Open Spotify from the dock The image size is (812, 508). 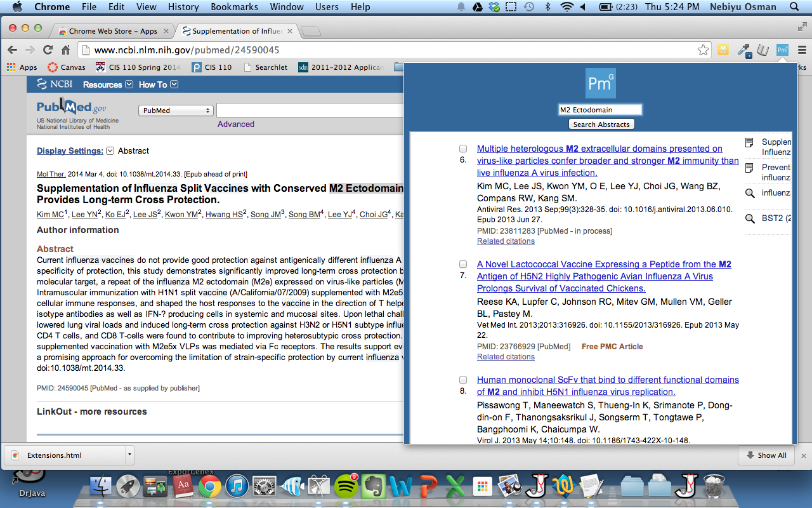(346, 487)
